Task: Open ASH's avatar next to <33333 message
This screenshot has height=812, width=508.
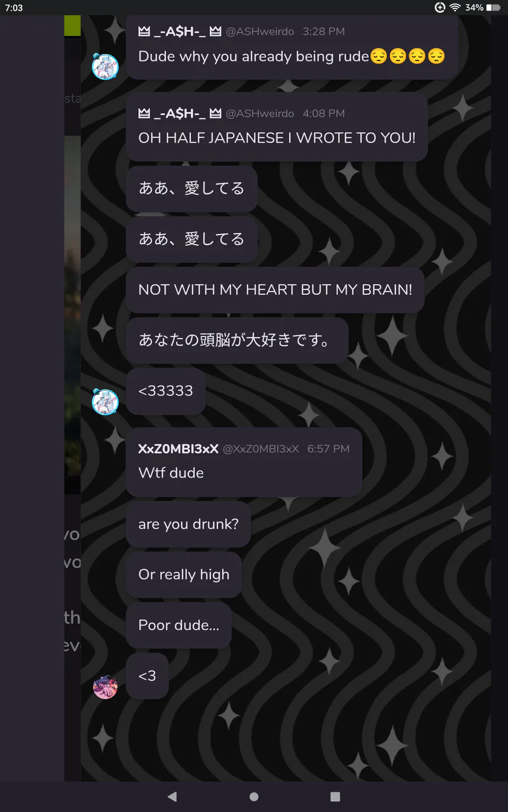Action: point(105,401)
